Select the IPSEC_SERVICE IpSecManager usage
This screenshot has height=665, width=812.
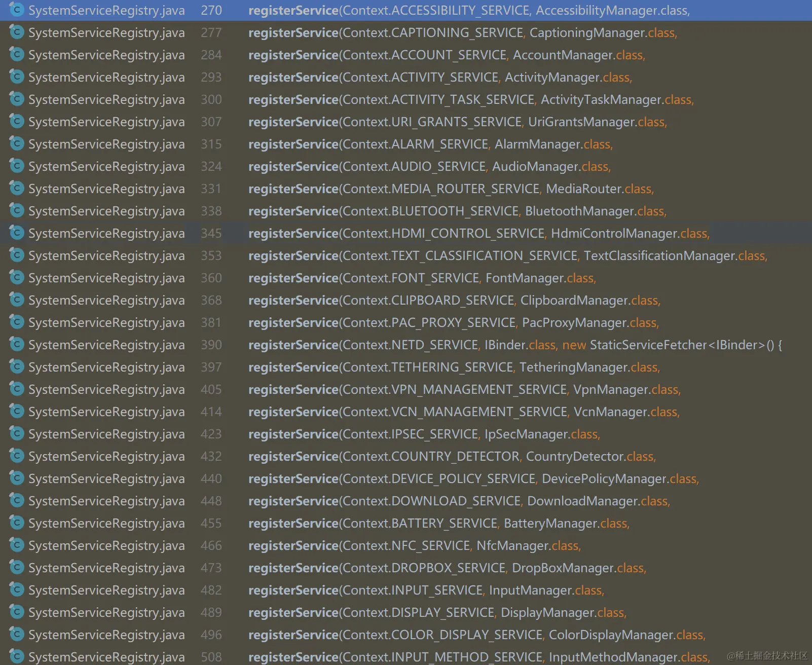[424, 434]
